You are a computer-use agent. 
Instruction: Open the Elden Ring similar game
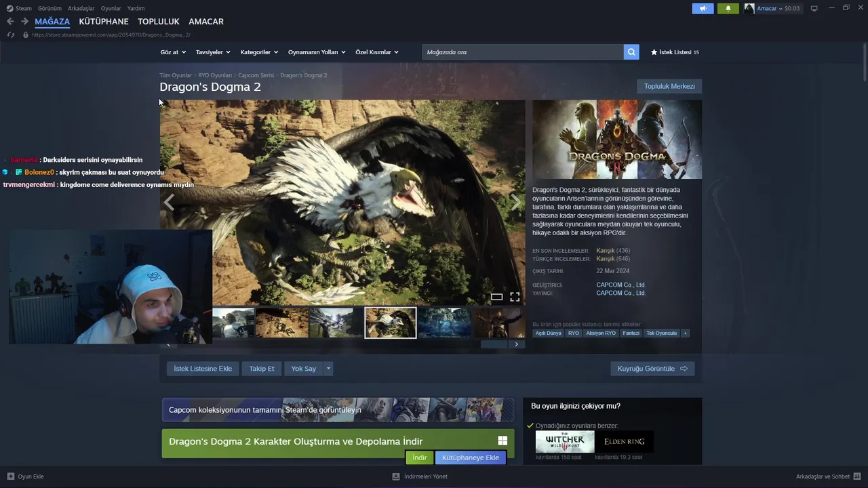pos(625,442)
